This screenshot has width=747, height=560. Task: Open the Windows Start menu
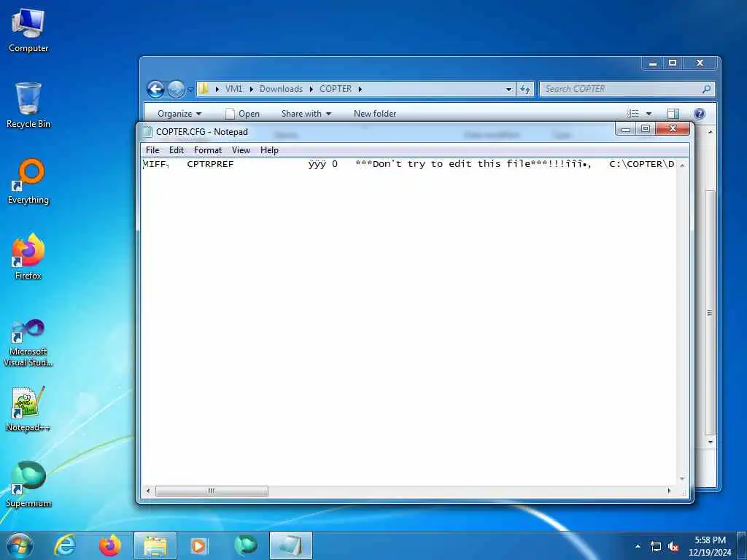point(20,545)
